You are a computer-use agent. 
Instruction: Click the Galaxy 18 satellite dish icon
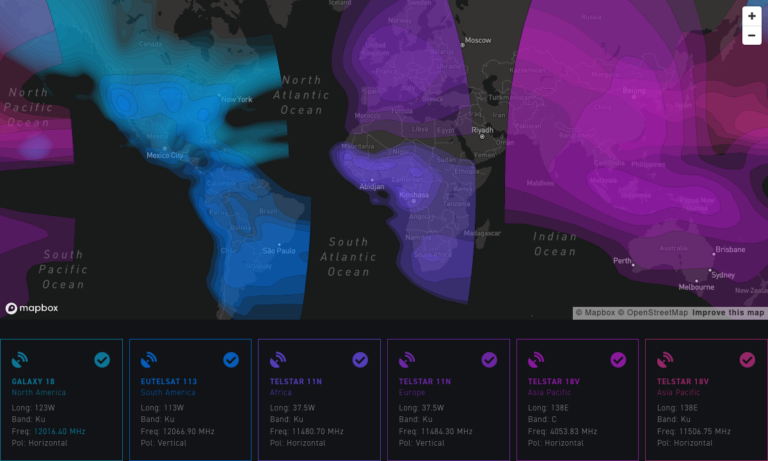[x=19, y=360]
